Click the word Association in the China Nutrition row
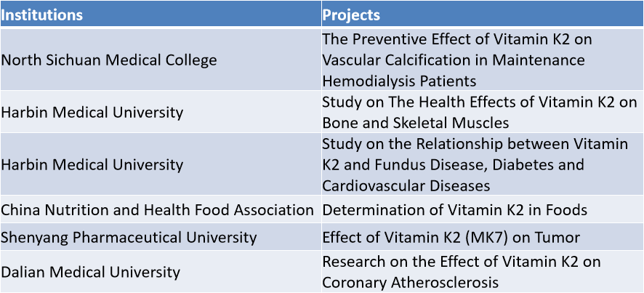Viewport: 644px width, 293px height. 274,210
